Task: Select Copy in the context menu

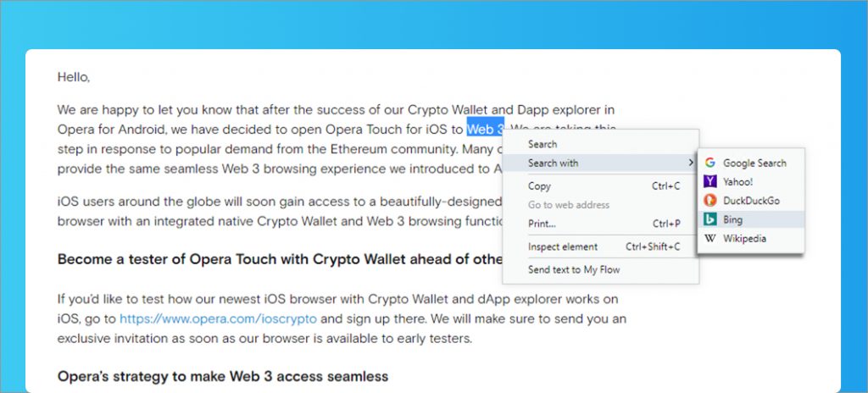Action: [x=601, y=186]
